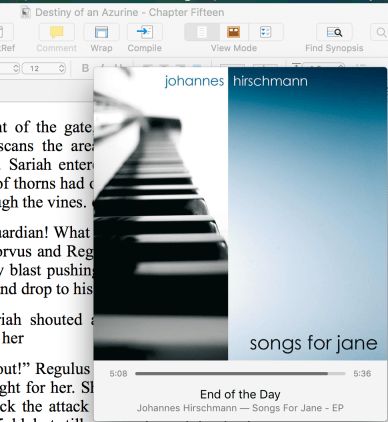
Task: Click the playback progress bar
Action: 240,374
